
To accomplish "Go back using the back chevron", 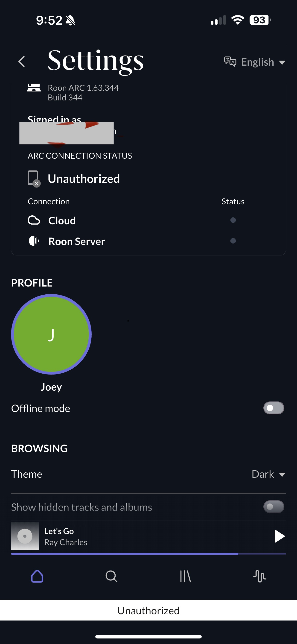I will [22, 61].
